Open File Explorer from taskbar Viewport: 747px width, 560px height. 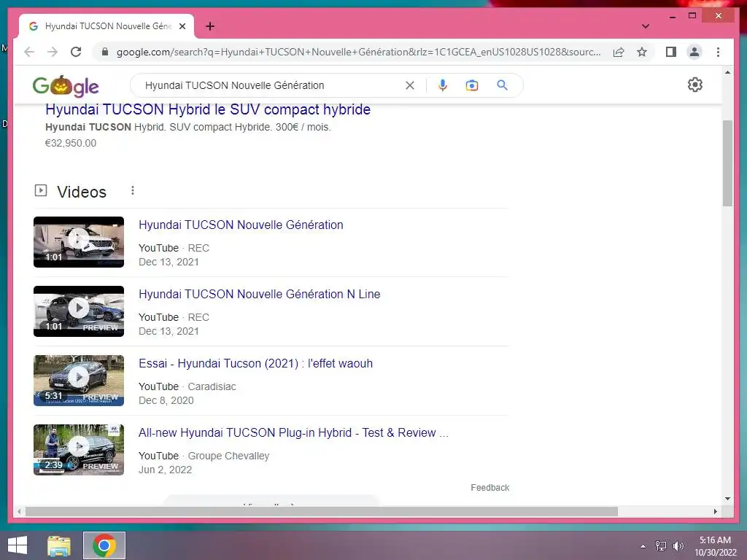[x=59, y=545]
